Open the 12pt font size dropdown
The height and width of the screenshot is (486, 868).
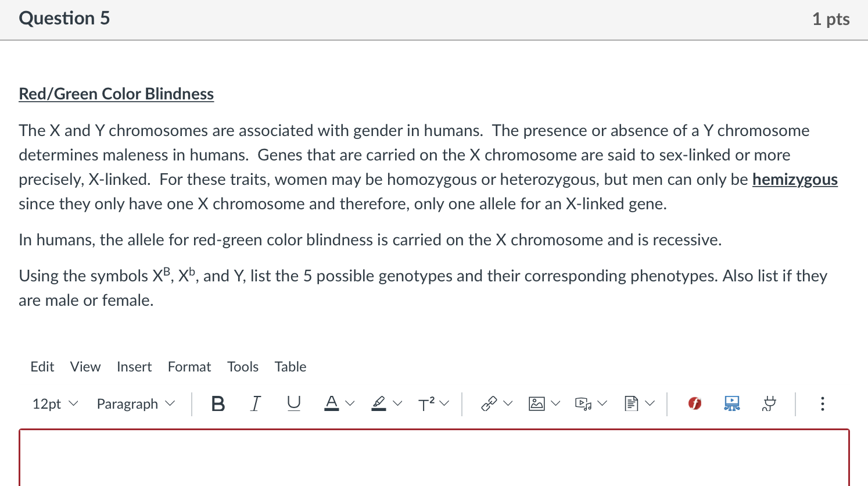[53, 403]
